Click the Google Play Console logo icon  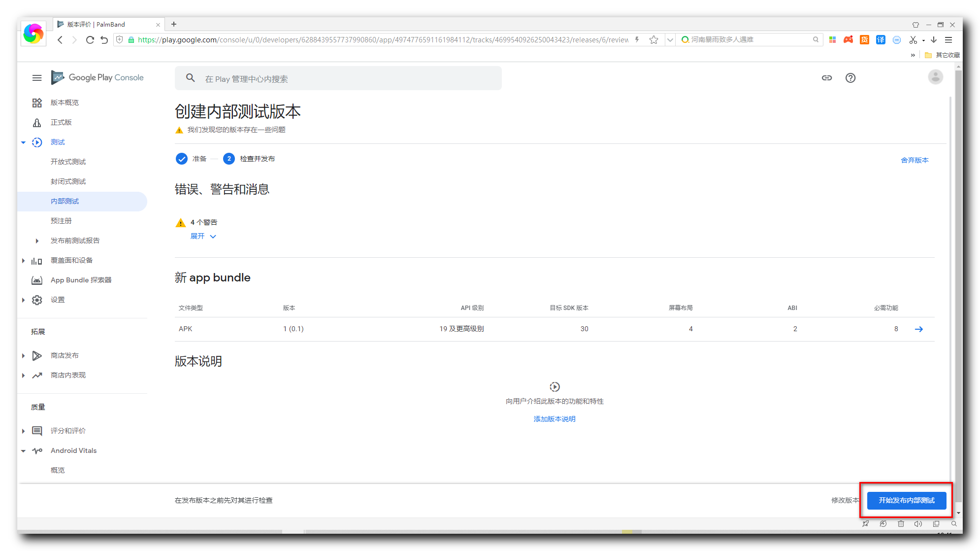click(58, 77)
